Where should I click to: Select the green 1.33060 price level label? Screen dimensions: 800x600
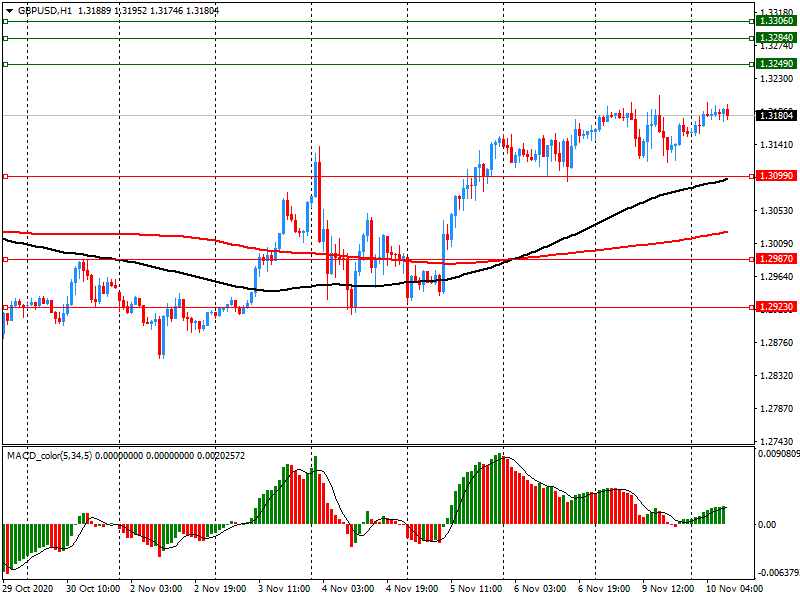click(x=775, y=21)
